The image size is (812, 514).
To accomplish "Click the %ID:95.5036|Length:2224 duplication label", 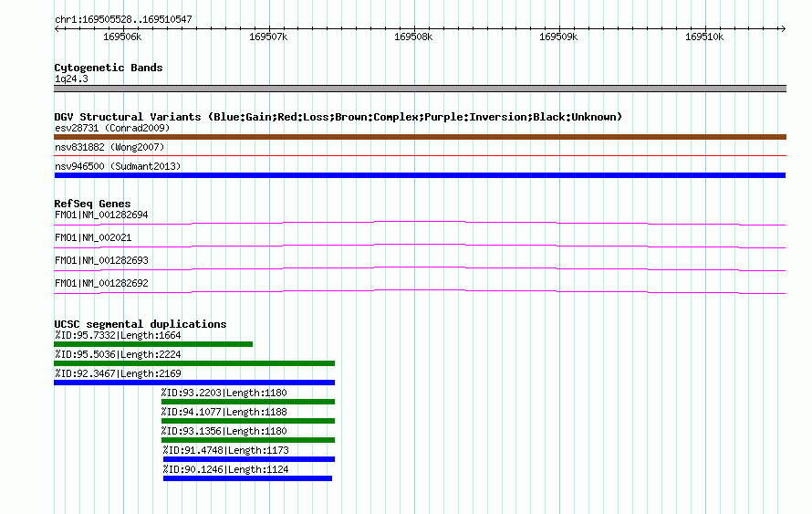I will pos(118,354).
